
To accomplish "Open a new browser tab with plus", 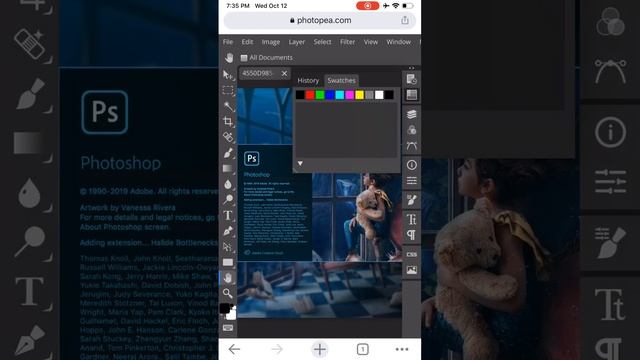I will 320,349.
